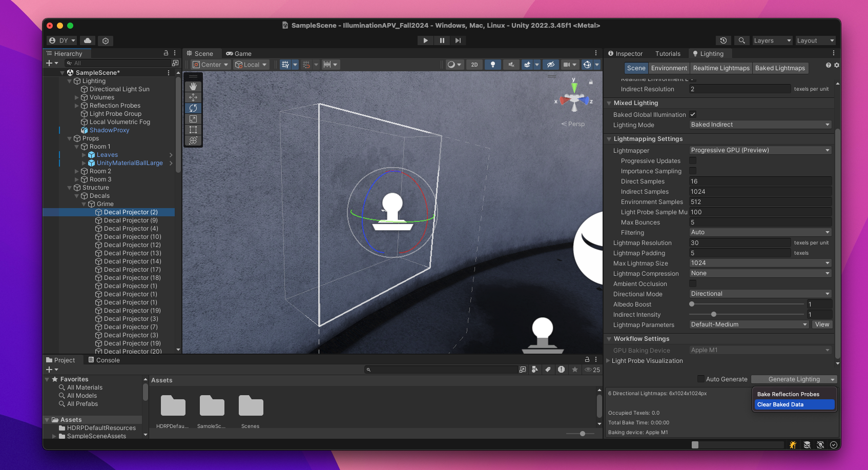This screenshot has width=868, height=470.
Task: Enable Progressive Updates checkbox
Action: click(x=693, y=160)
